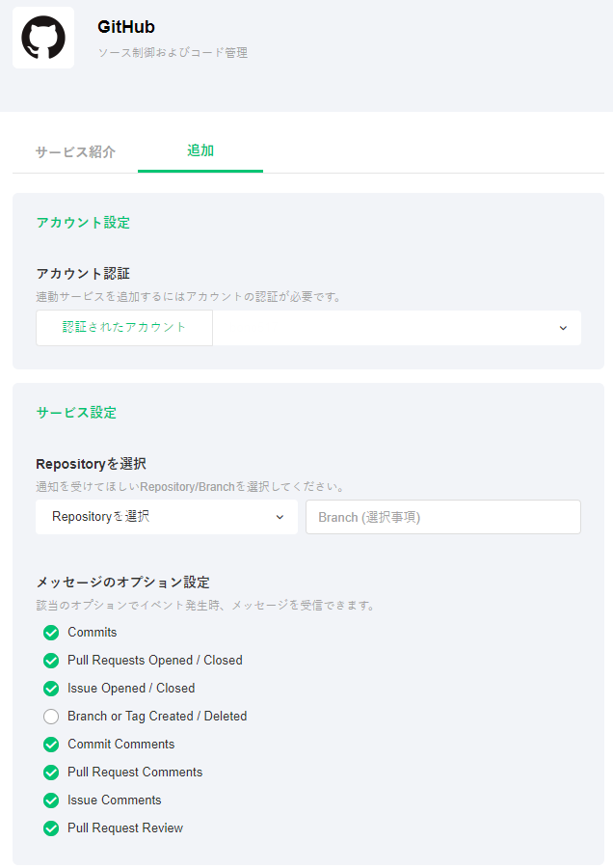The width and height of the screenshot is (613, 868).
Task: Enable Branch or Tag Created / Deleted
Action: pyautogui.click(x=51, y=717)
